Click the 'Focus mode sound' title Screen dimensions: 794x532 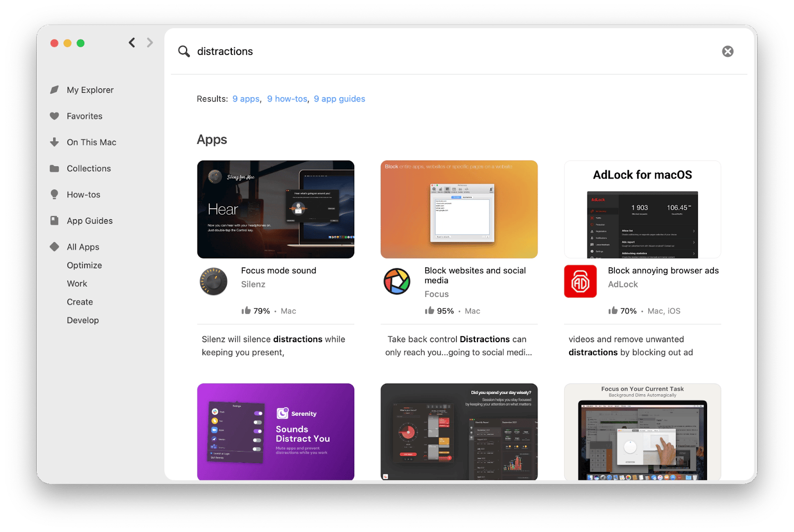click(278, 270)
